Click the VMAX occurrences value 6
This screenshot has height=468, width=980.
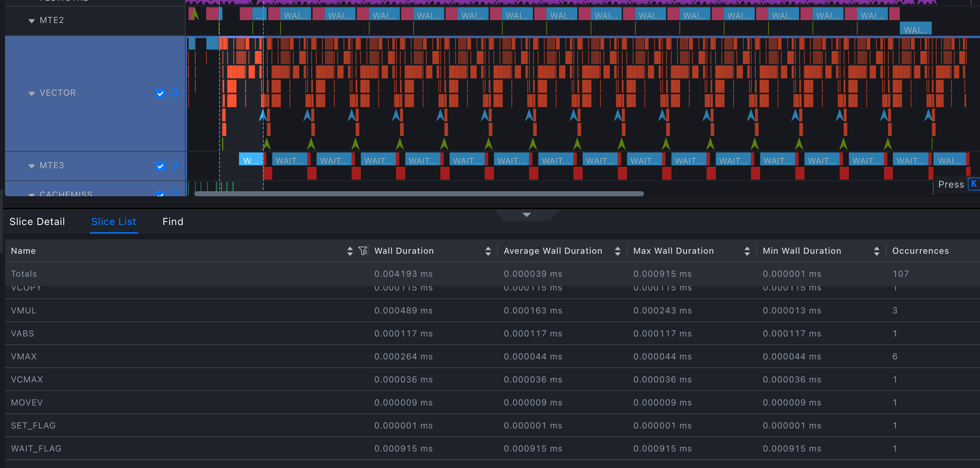[895, 357]
